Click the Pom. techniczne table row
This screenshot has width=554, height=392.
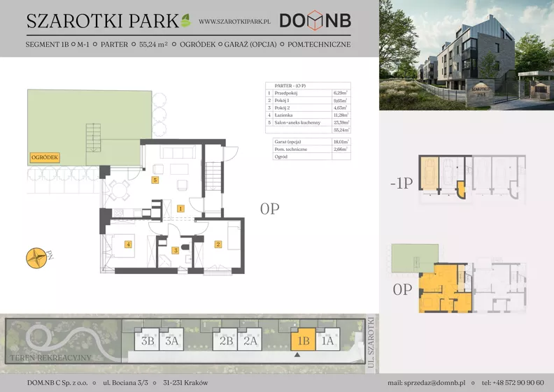312,150
